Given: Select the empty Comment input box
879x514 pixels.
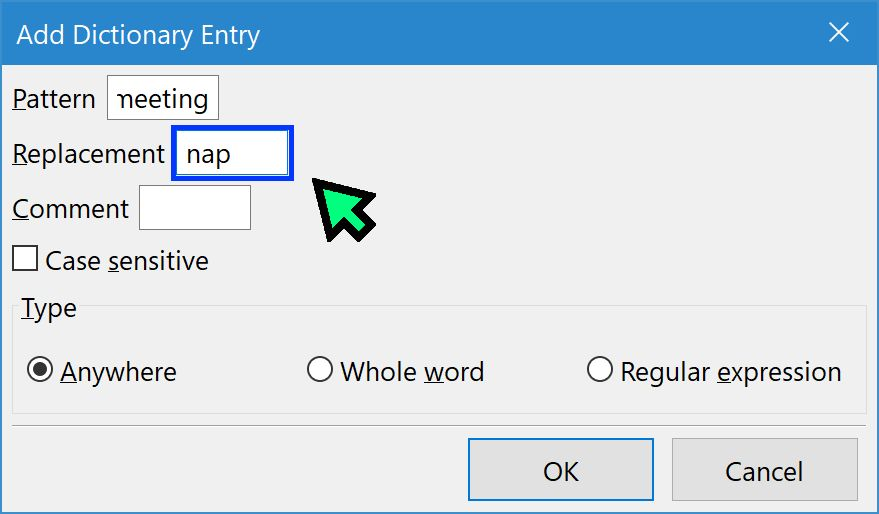Looking at the screenshot, I should coord(195,207).
